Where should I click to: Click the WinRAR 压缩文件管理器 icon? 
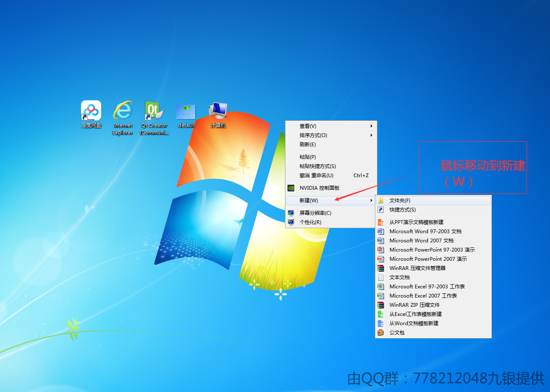tap(381, 268)
